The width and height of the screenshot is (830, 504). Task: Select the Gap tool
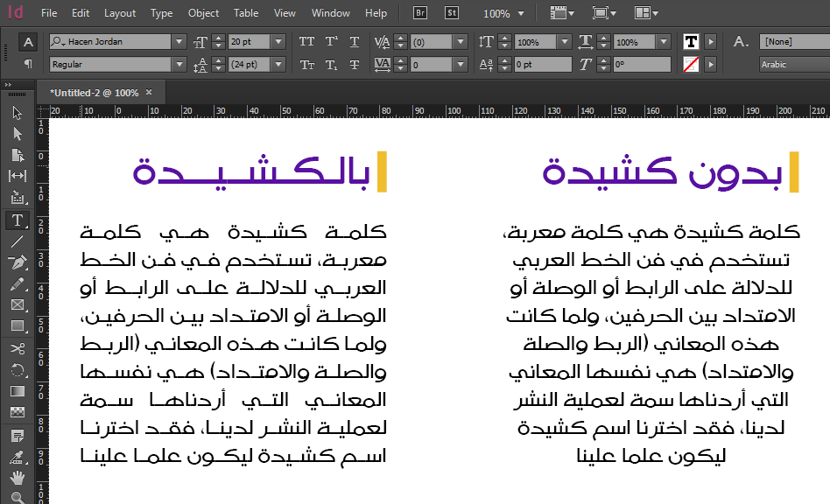[x=17, y=176]
